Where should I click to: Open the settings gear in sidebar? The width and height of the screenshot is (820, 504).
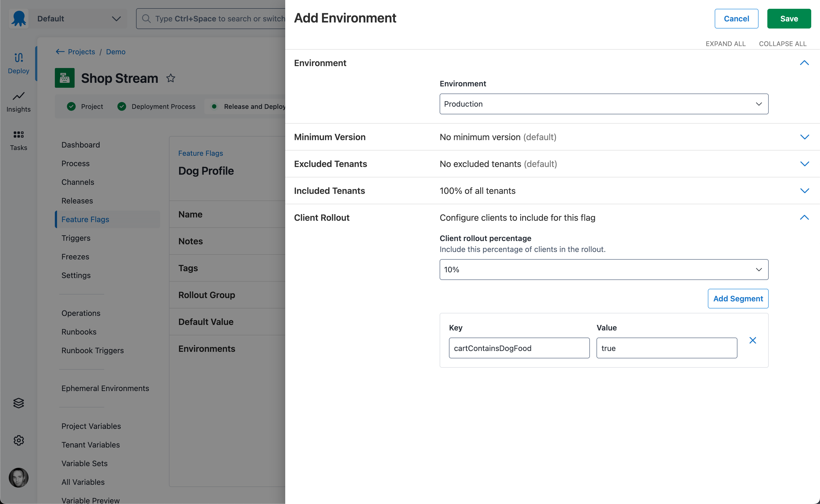coord(19,440)
